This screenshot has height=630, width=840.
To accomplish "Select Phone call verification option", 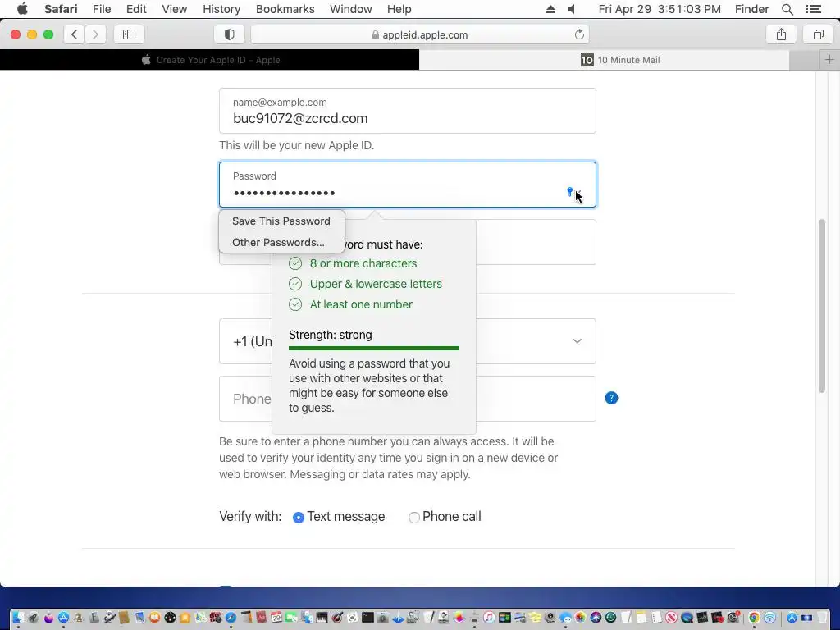I will (x=414, y=517).
